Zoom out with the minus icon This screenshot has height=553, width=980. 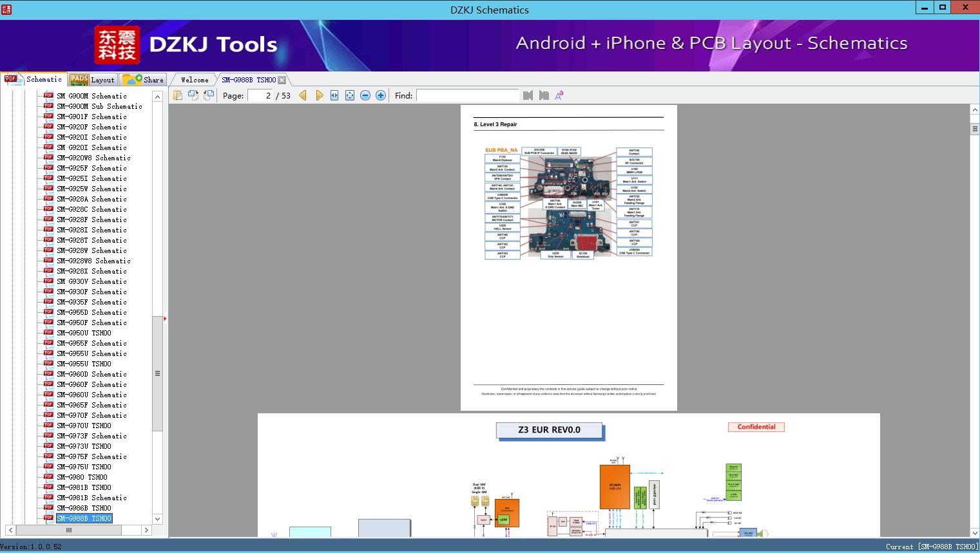point(365,95)
